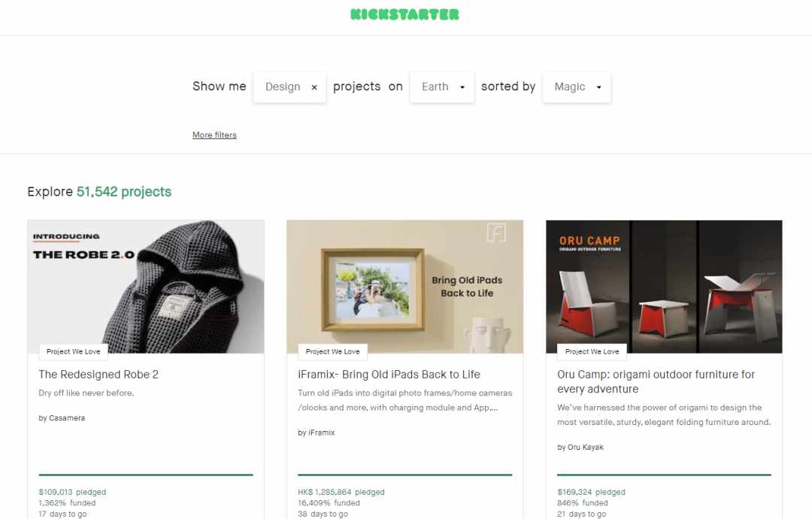
Task: Click iFramix- Bring Old iPads Back to Life title
Action: point(389,375)
